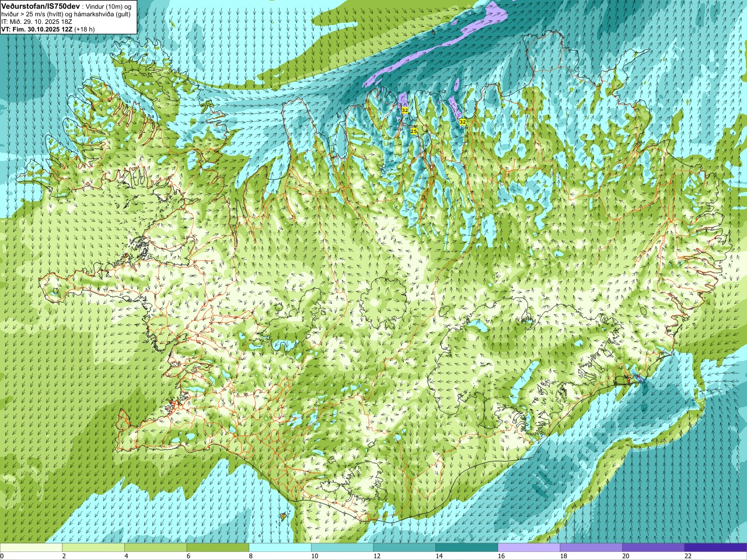Click the yellow '32' label just above the '25' label

pos(405,110)
